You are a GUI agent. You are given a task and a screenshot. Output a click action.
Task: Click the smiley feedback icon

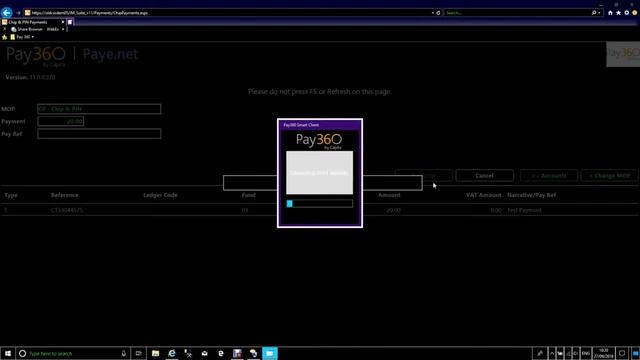[635, 13]
